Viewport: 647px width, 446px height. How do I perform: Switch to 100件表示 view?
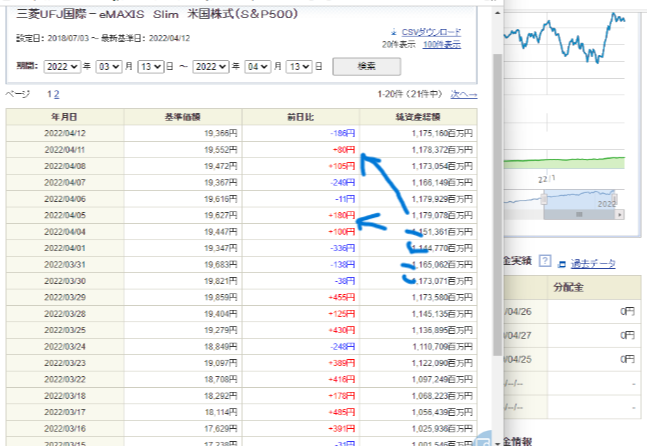[x=442, y=45]
